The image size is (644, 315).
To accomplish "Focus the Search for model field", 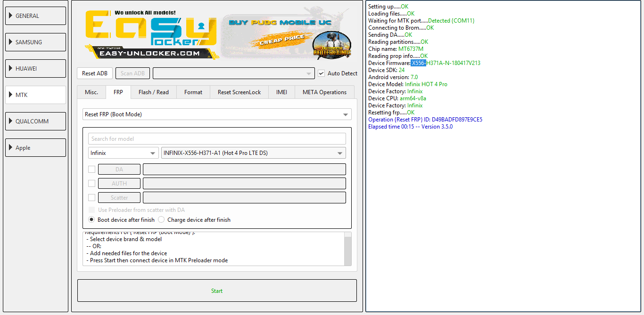I will 217,138.
